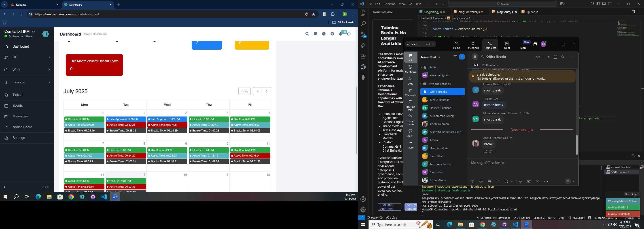Toggle VS Code secondary side bar

[610, 4]
